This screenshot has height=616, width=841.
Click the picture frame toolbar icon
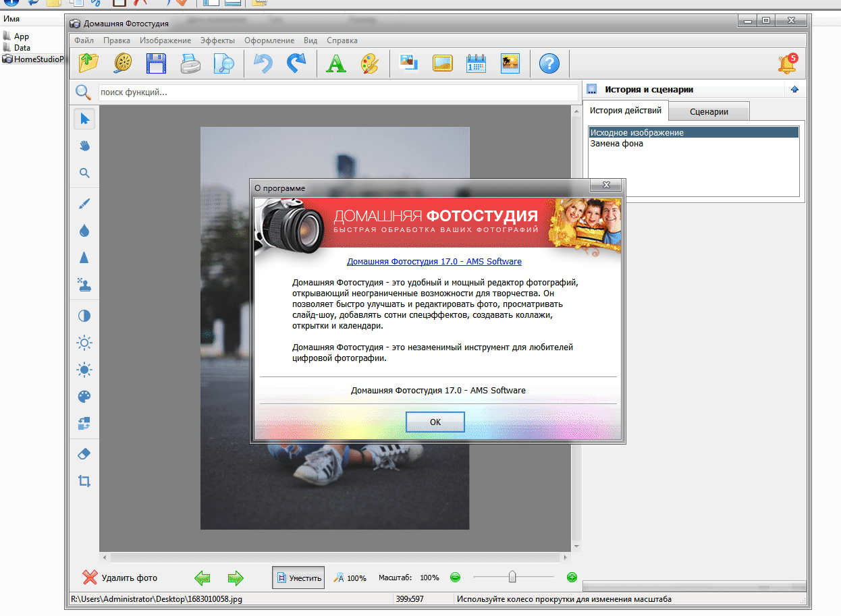tap(442, 63)
